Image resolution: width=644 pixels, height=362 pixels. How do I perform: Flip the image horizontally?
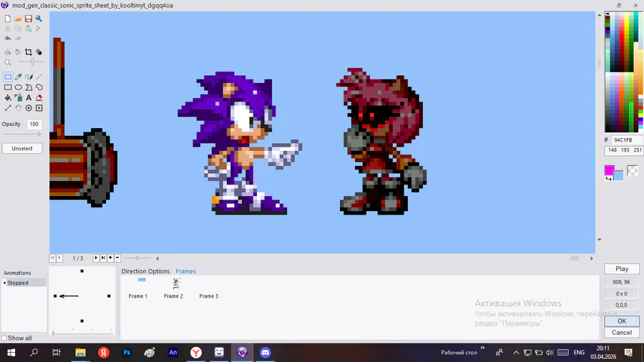(x=8, y=52)
